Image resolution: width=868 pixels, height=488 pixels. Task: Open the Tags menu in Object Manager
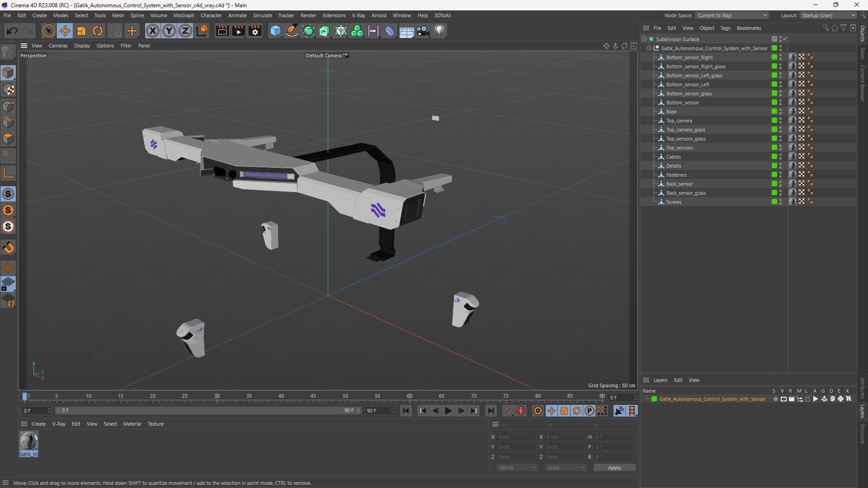point(725,28)
